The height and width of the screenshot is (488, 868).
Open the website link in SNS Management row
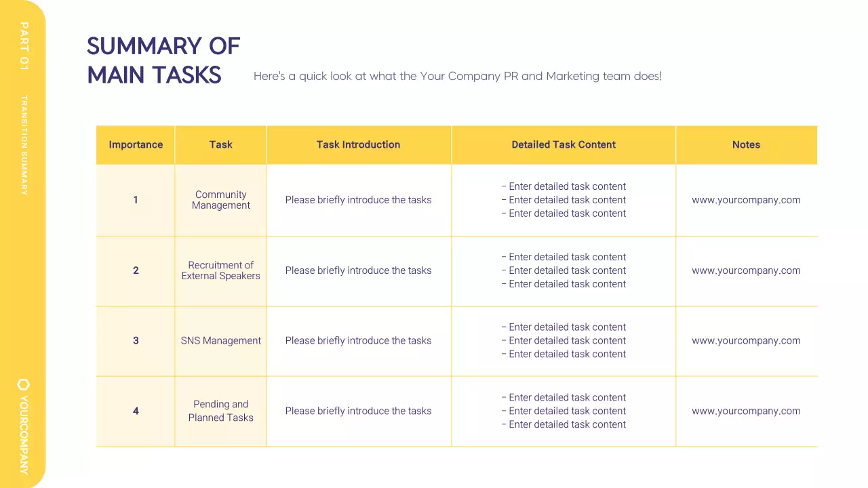tap(746, 341)
